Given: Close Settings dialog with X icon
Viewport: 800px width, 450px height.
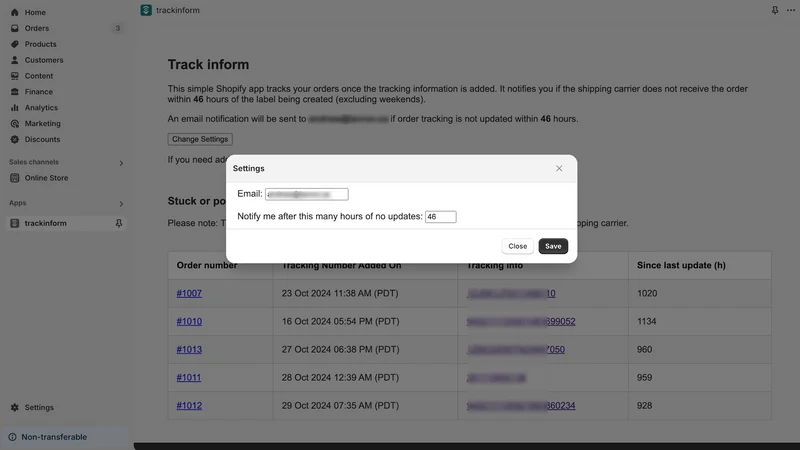Looking at the screenshot, I should click(559, 168).
